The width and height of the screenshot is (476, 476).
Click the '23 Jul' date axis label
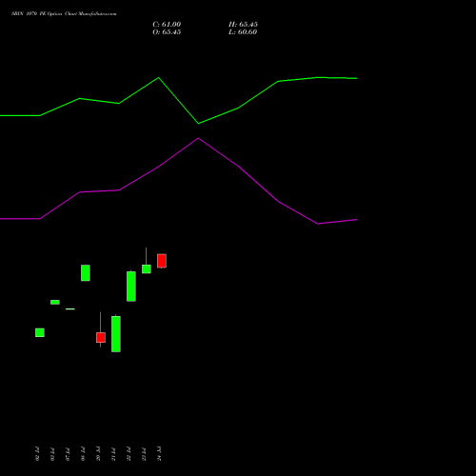click(144, 454)
